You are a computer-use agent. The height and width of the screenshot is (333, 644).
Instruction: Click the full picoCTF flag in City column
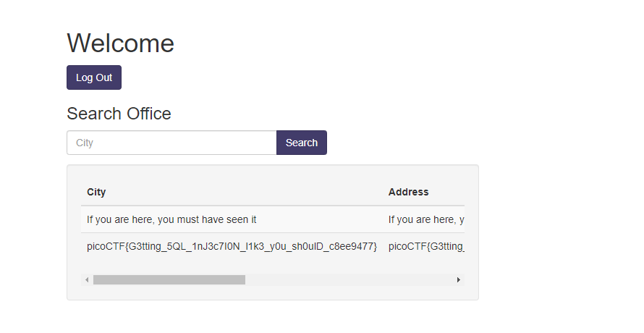(x=232, y=247)
